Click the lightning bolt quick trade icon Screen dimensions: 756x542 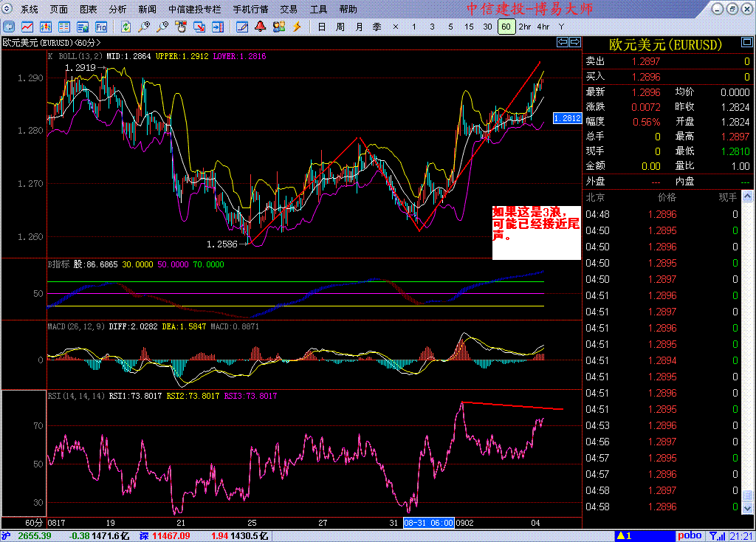coord(297,27)
